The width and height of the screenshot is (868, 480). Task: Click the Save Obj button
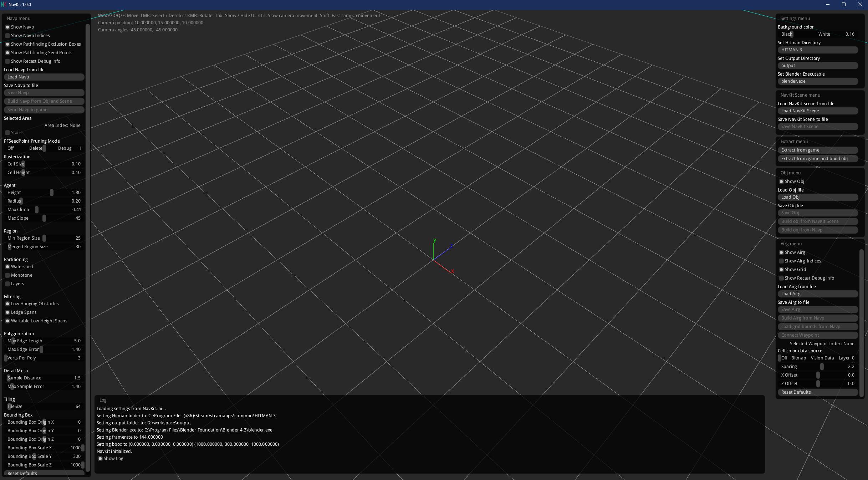click(x=818, y=213)
